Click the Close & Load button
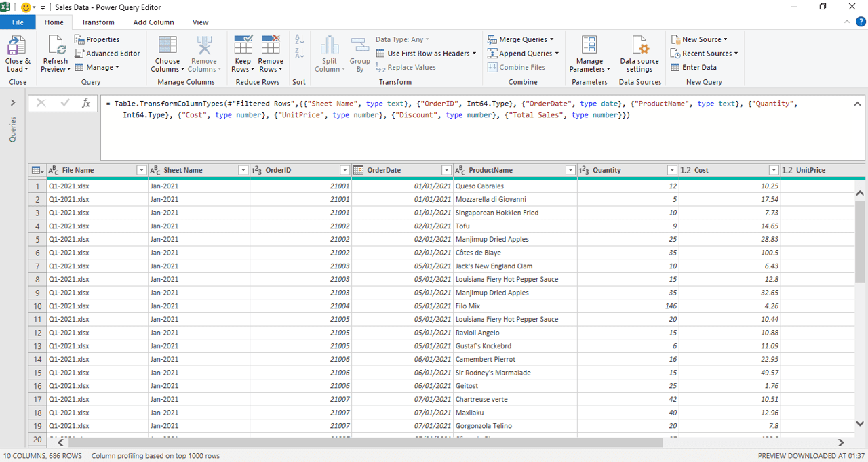The width and height of the screenshot is (868, 462). tap(18, 54)
